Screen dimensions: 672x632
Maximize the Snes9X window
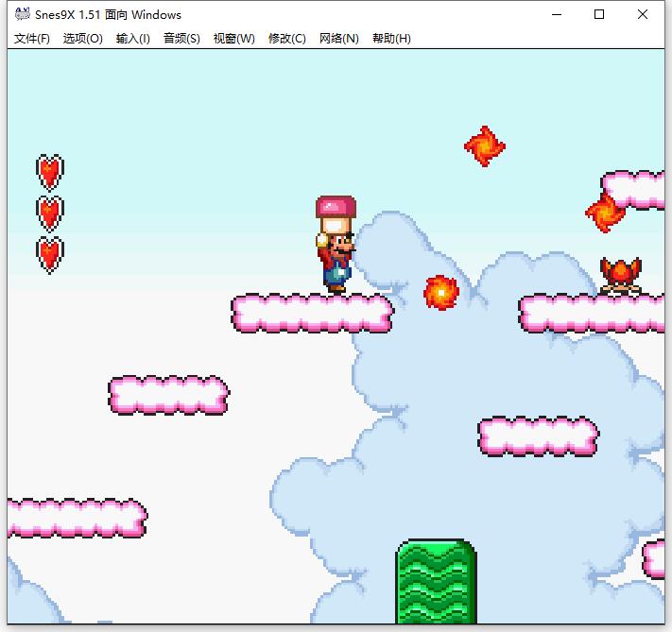click(x=599, y=14)
